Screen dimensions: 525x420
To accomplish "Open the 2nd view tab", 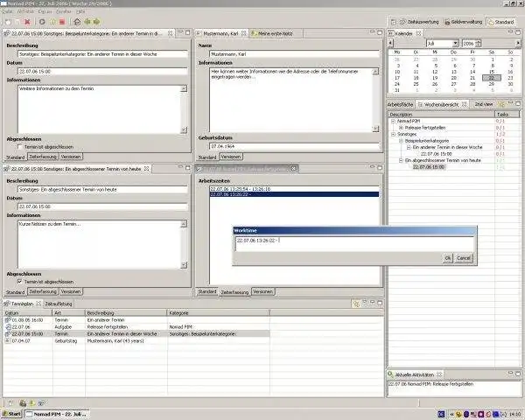I will click(484, 104).
